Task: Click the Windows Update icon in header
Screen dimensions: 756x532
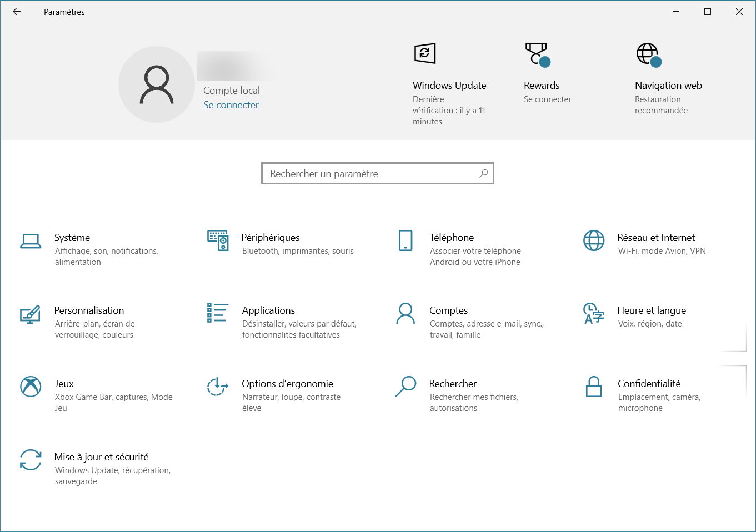Action: [x=425, y=53]
